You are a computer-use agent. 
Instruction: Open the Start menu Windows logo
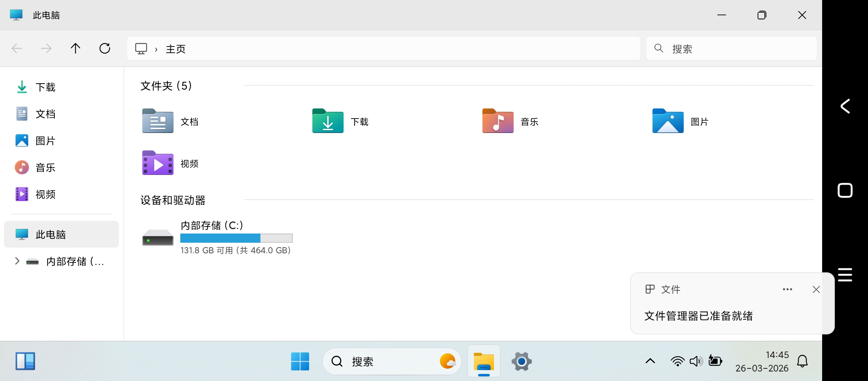[x=300, y=361]
